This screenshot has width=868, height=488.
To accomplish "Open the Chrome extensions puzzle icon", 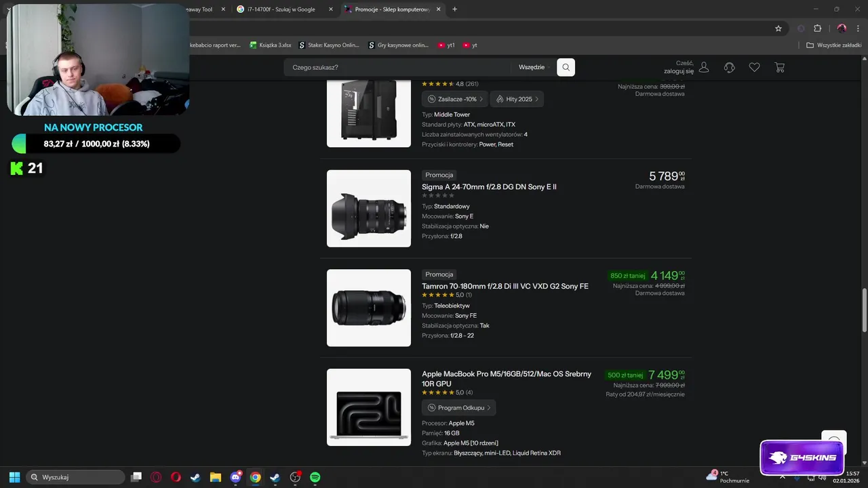I will [817, 28].
